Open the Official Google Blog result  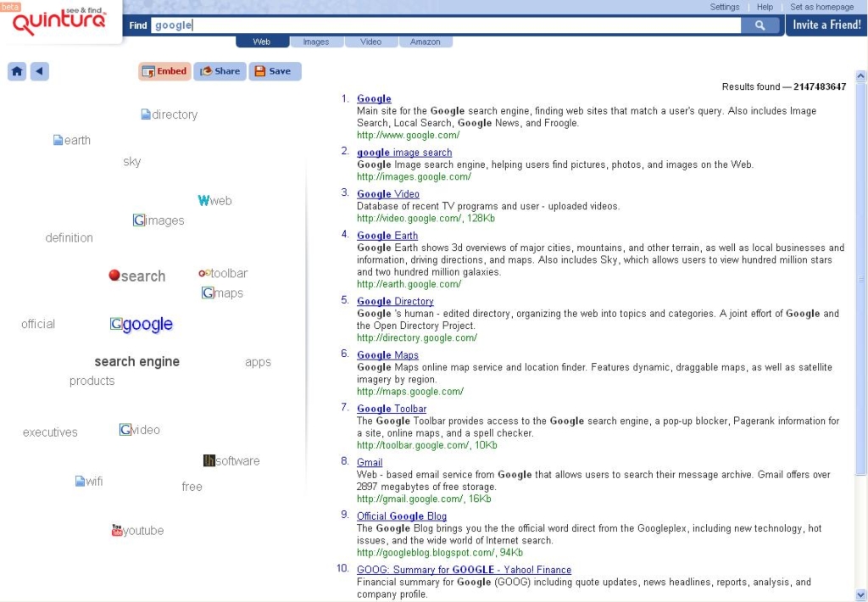point(402,516)
